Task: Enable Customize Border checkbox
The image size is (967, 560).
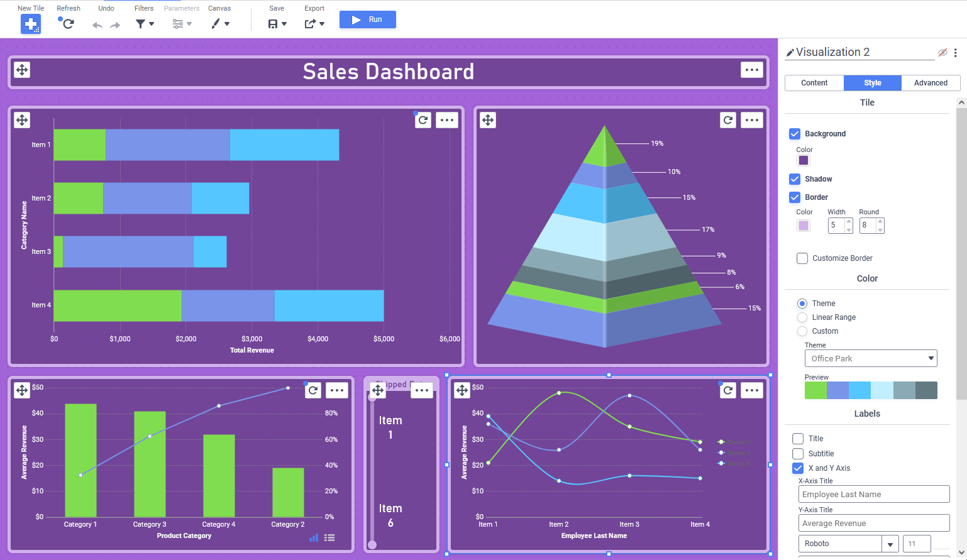Action: point(802,258)
